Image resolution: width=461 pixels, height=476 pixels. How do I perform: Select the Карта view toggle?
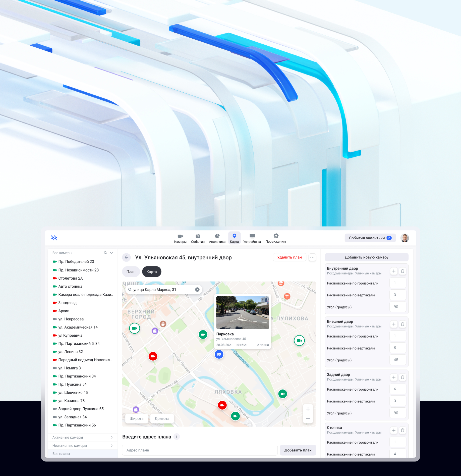point(152,272)
